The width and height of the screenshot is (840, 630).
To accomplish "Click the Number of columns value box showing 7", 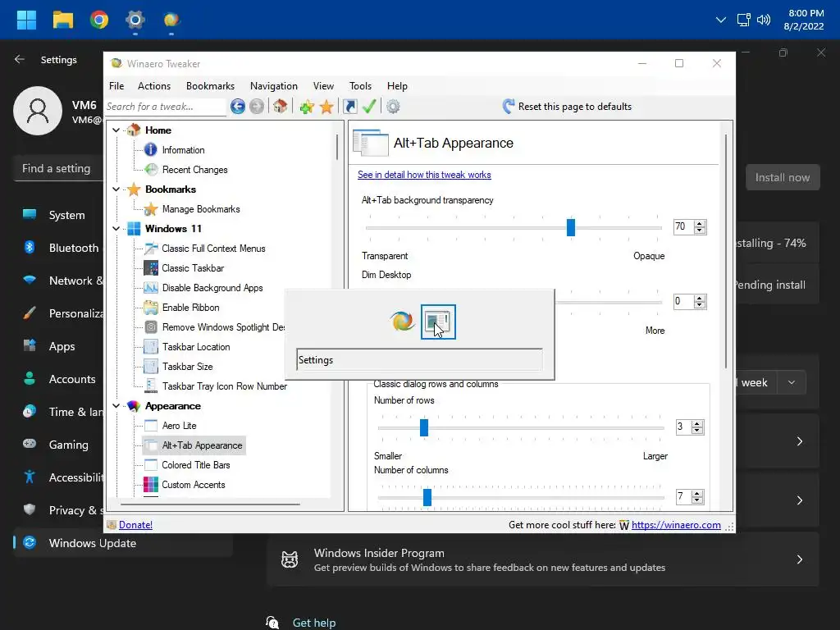I will click(682, 496).
